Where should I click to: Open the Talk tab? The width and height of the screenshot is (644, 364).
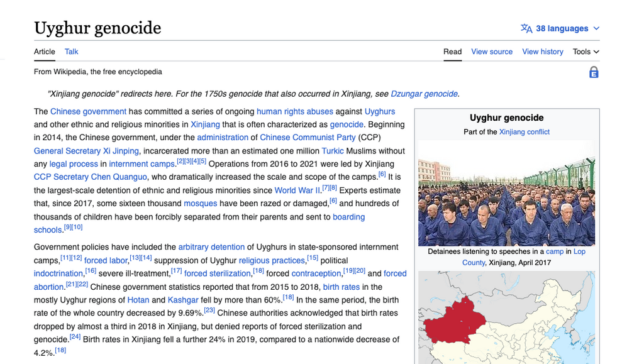coord(71,52)
